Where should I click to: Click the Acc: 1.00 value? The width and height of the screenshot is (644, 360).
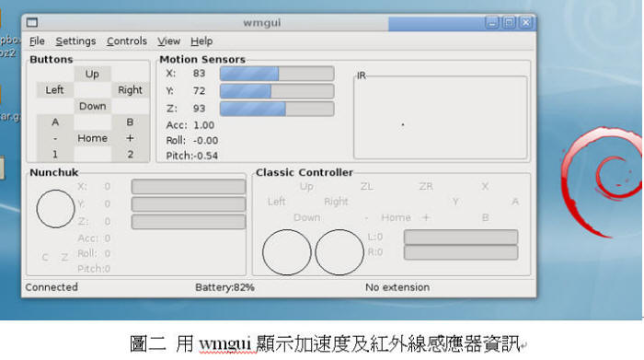[x=203, y=125]
